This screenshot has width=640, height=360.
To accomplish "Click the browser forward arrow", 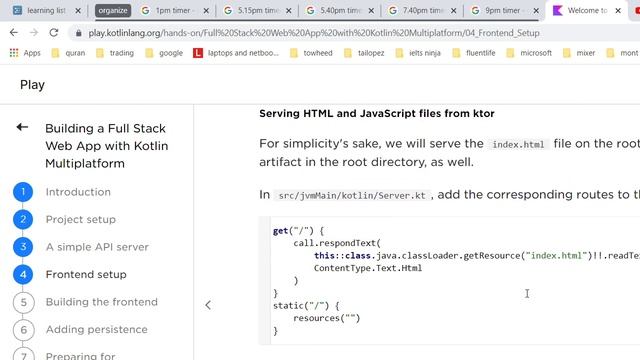I will [x=34, y=33].
